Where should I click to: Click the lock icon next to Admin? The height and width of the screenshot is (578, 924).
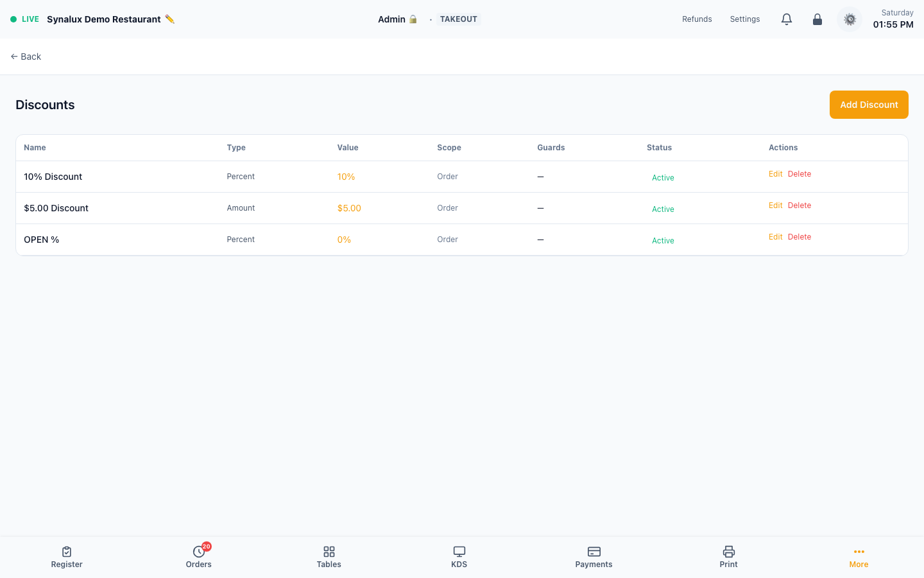click(x=413, y=19)
